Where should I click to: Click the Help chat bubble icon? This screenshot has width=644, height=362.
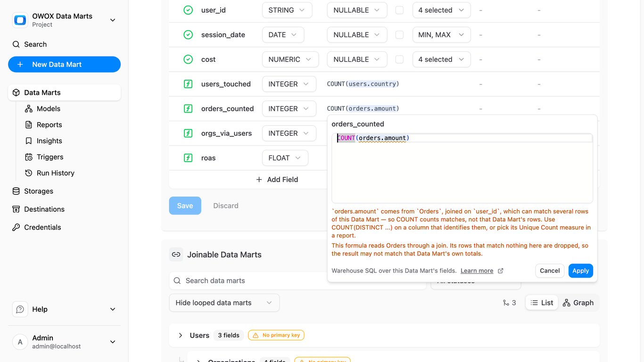pos(20,309)
